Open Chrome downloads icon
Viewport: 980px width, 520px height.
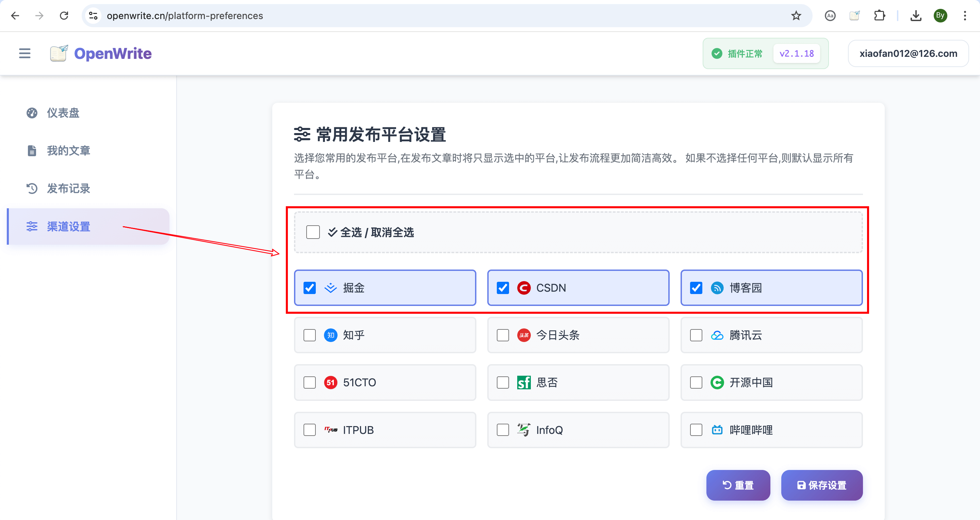[x=916, y=16]
